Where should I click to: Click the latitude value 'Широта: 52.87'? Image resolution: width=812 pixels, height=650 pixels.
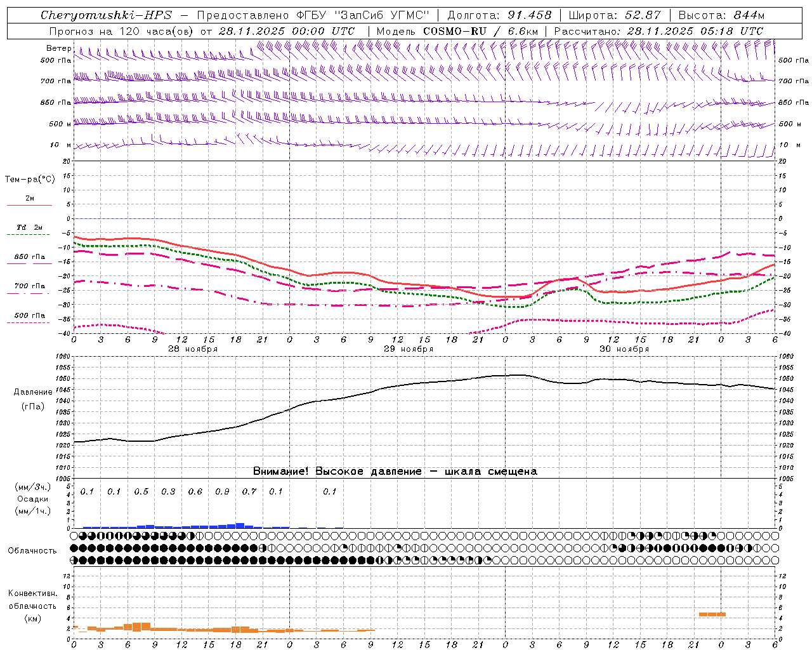(x=615, y=15)
